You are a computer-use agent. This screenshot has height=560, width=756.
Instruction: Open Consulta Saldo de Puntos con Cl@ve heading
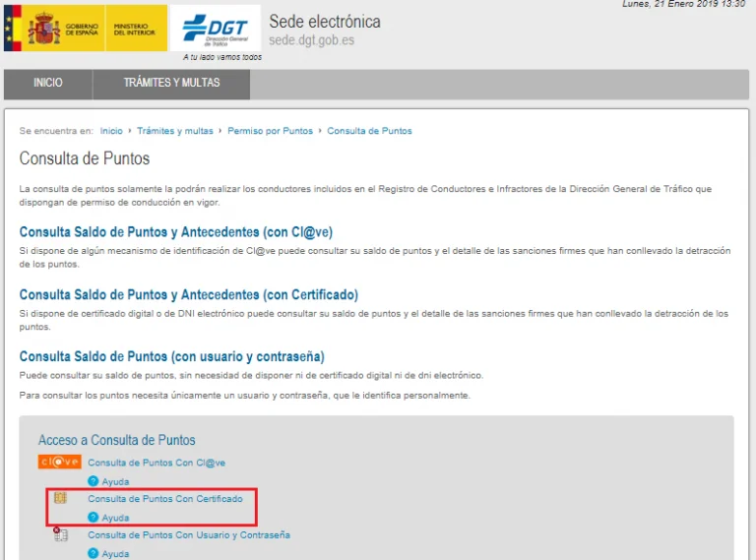click(x=176, y=232)
